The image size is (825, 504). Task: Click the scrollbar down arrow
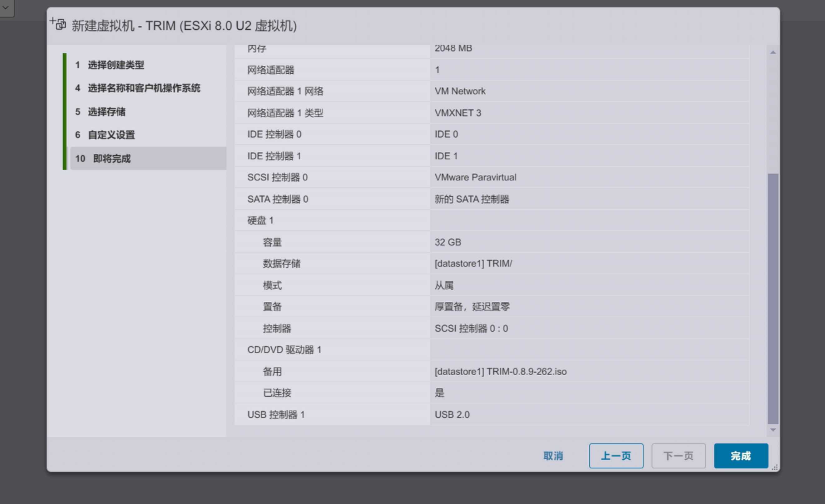point(773,430)
